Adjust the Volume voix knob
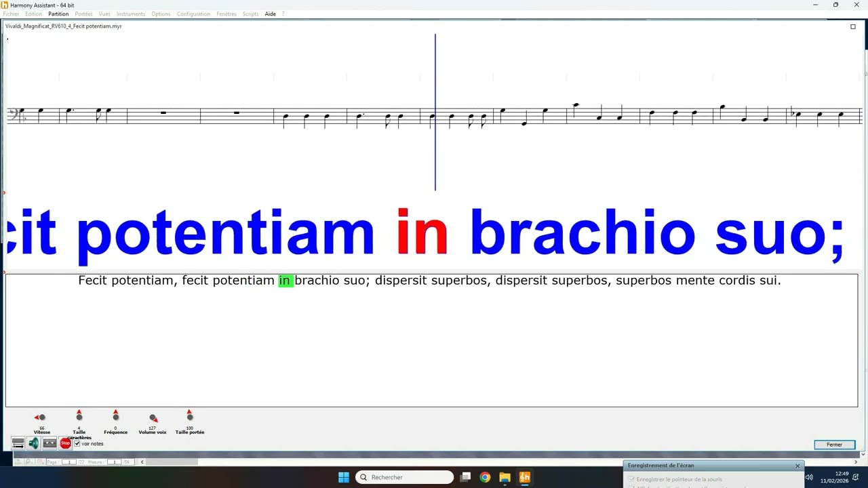 (153, 418)
